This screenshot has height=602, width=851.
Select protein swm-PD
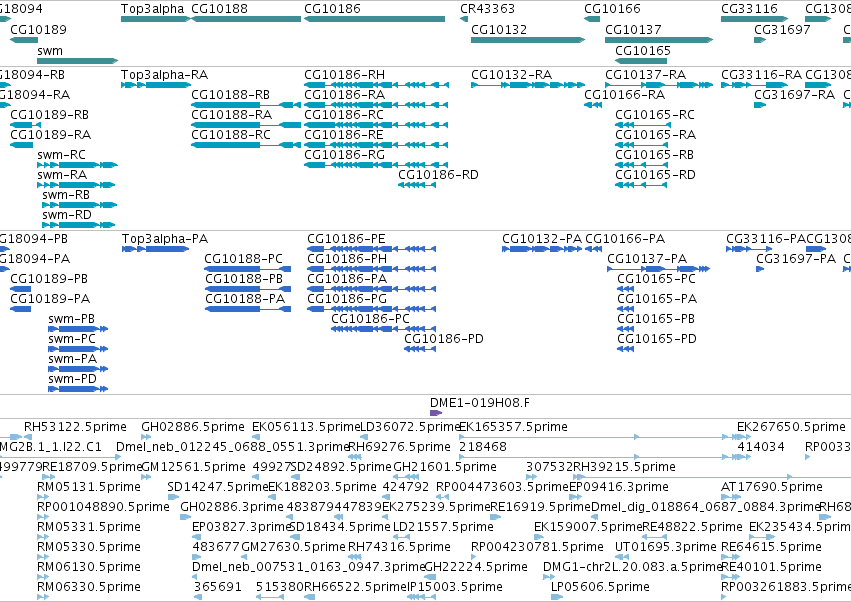[78, 389]
